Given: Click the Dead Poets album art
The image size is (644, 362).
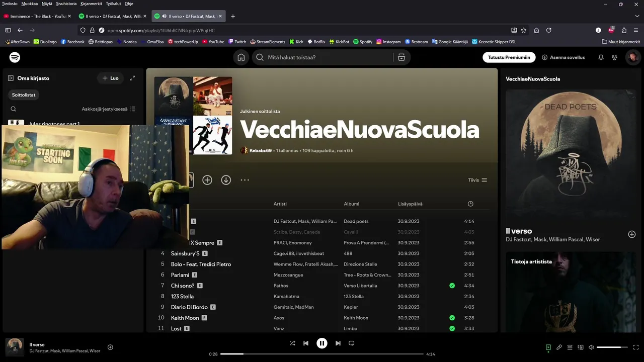Looking at the screenshot, I should pos(571,154).
